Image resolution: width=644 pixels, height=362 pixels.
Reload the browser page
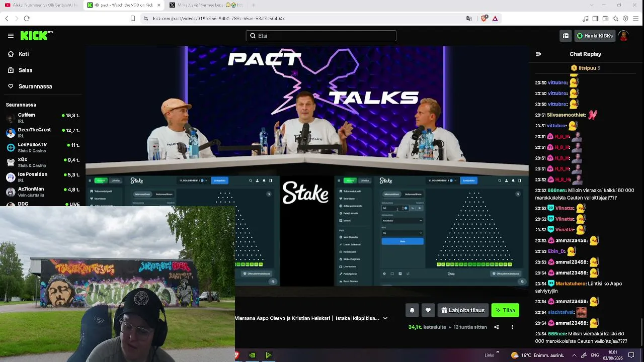pyautogui.click(x=27, y=19)
